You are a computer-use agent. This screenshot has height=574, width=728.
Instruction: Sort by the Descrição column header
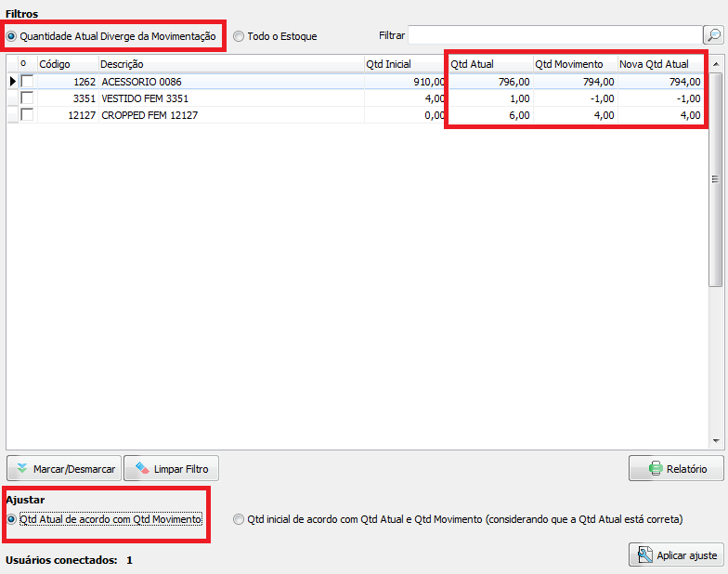230,64
